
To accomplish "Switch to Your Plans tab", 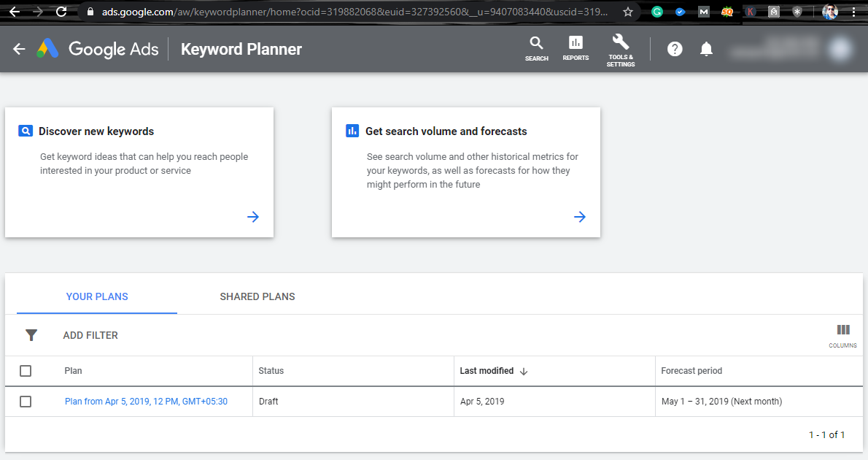I will 97,296.
